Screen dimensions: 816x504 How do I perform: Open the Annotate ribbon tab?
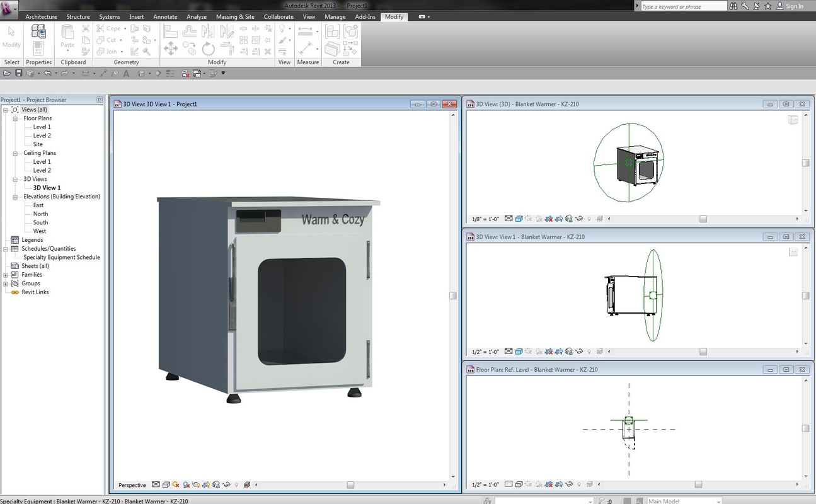click(165, 17)
